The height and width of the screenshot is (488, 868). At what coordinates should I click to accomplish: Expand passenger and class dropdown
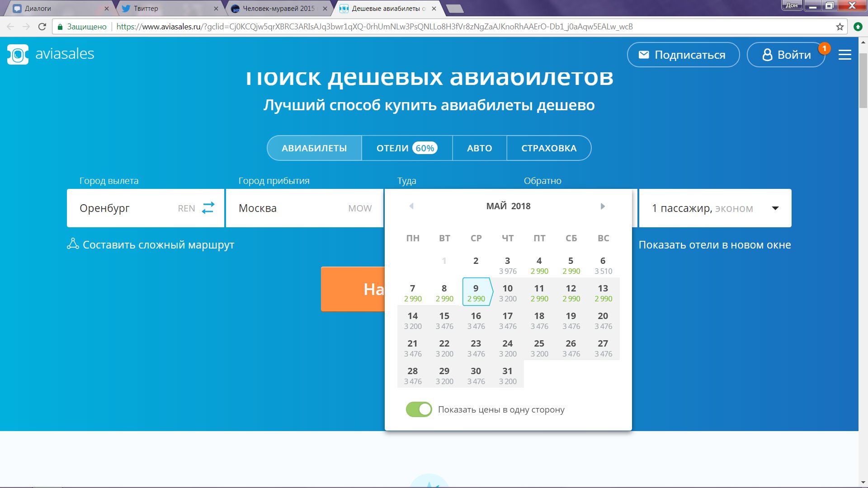(775, 208)
